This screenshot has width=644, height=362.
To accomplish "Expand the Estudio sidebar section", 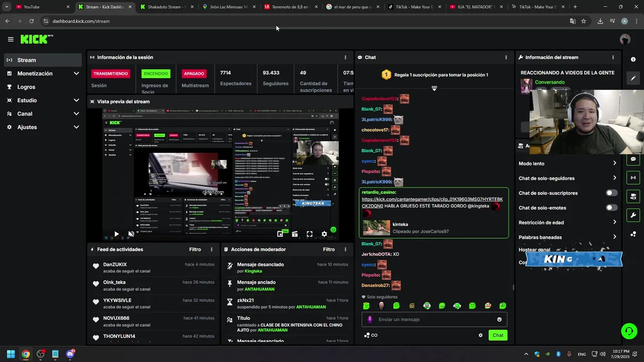I will 42,100.
